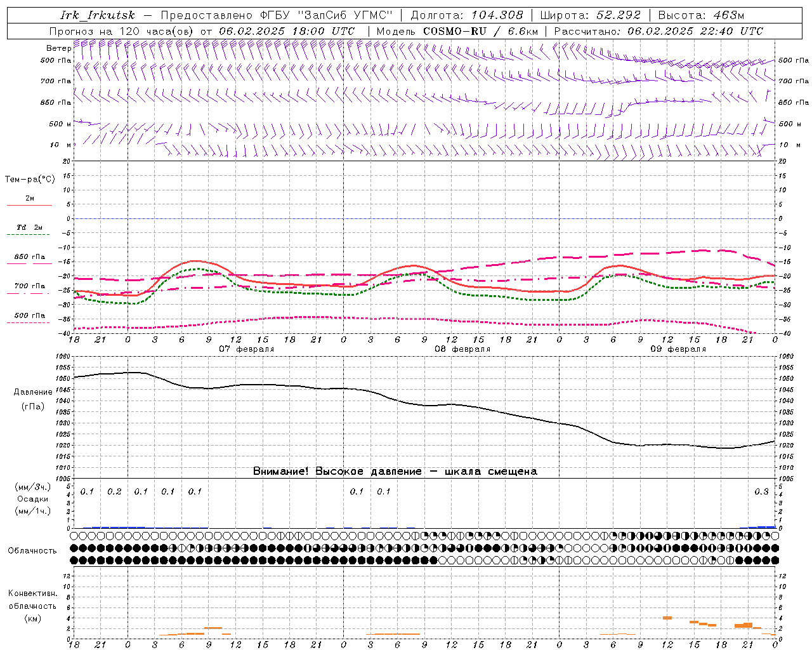Click the warning "Внимание! Высокое давление — шкала смещена"

tap(395, 472)
